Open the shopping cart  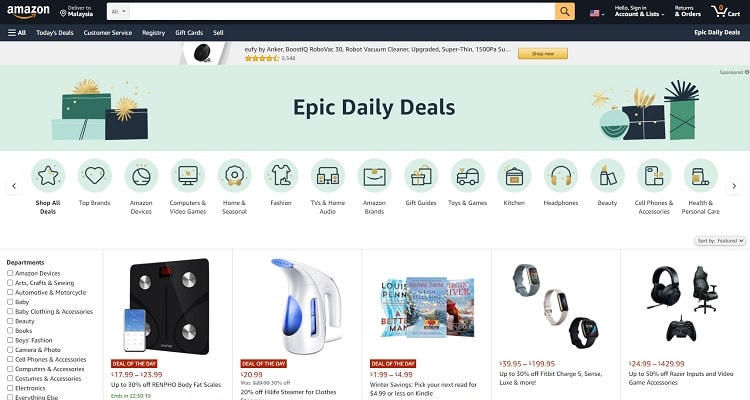coord(725,11)
